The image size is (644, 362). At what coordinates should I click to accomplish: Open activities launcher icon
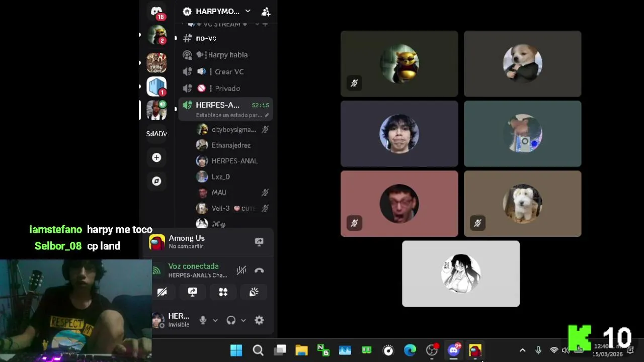point(223,292)
